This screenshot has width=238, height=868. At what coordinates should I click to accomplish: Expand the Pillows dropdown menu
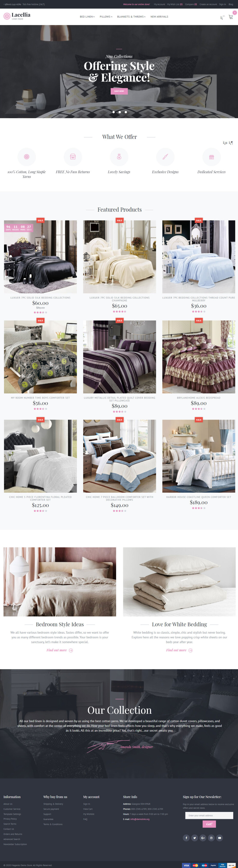(x=106, y=17)
